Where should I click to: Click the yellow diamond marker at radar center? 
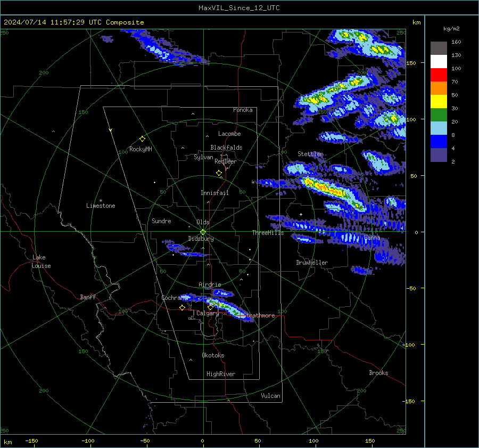[x=203, y=232]
